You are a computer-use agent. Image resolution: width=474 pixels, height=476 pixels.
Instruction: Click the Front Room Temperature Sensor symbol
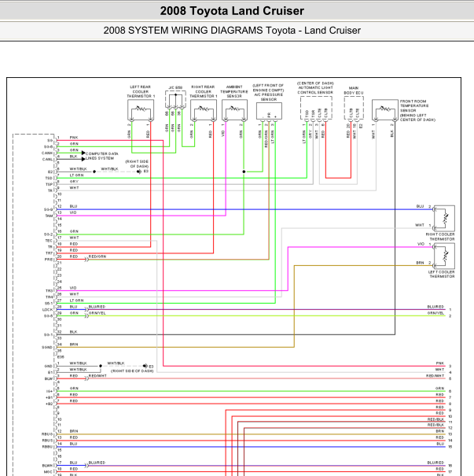[x=385, y=110]
